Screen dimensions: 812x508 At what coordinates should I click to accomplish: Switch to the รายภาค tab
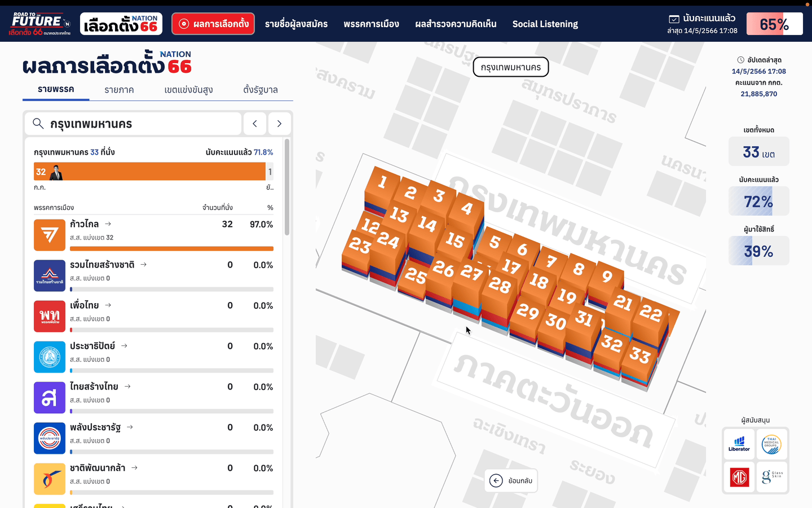point(119,90)
